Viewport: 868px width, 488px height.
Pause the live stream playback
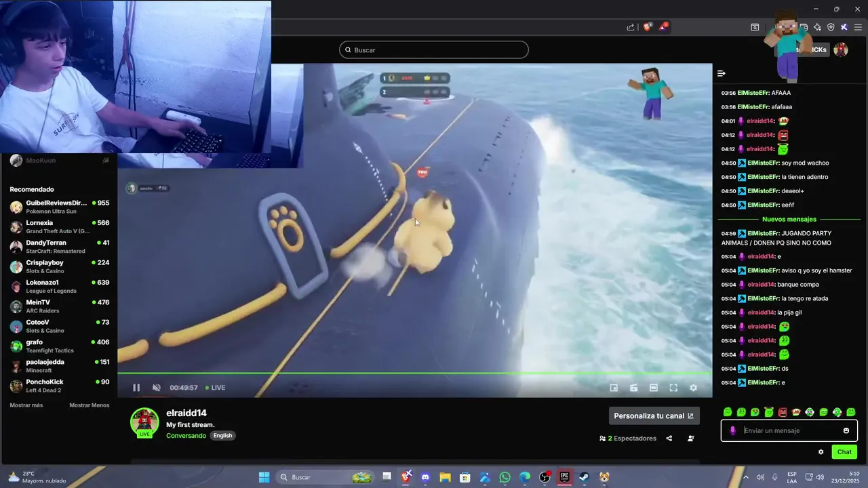136,388
